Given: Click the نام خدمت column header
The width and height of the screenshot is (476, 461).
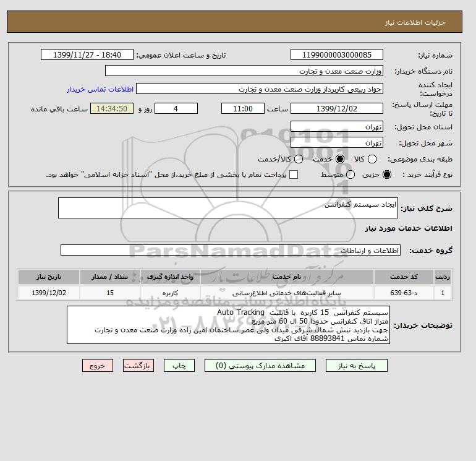Looking at the screenshot, I should 287,277.
